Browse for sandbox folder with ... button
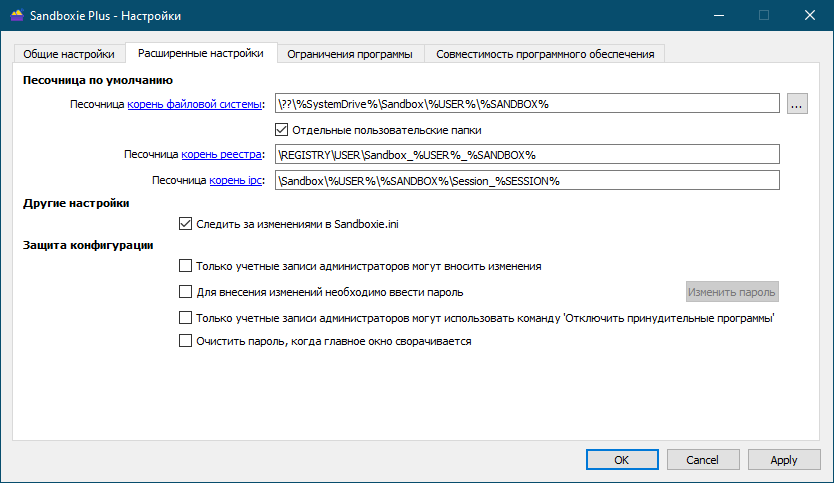 click(797, 104)
